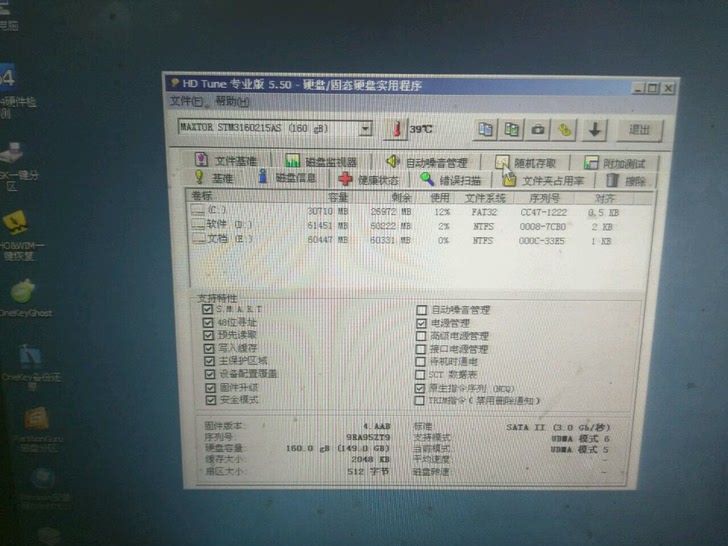
Task: Open the 硬件检测 desktop icon
Action: coord(14,91)
